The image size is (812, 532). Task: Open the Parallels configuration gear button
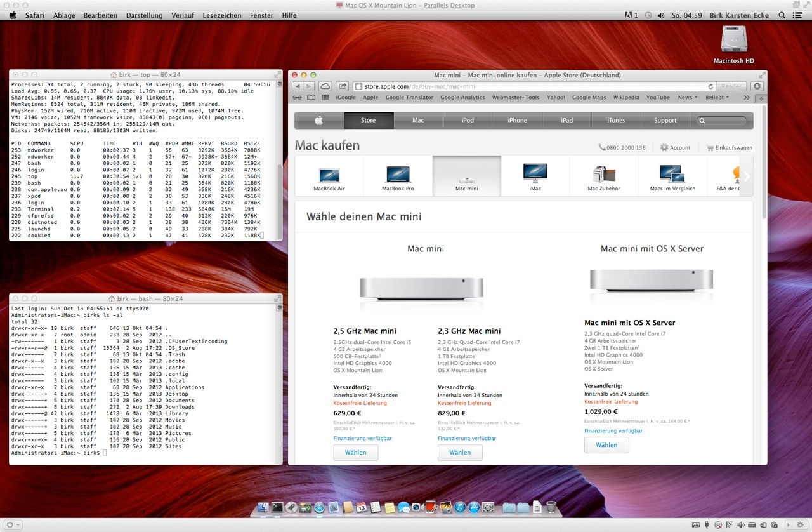tap(800, 525)
